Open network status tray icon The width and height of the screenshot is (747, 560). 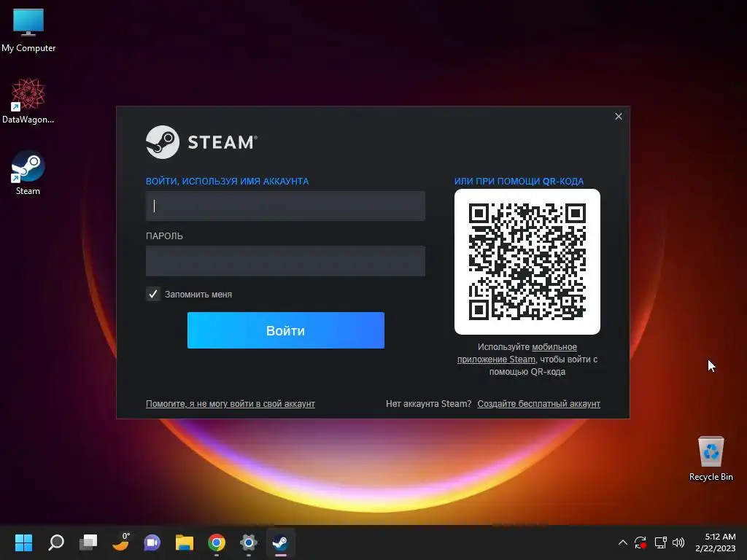(x=660, y=542)
